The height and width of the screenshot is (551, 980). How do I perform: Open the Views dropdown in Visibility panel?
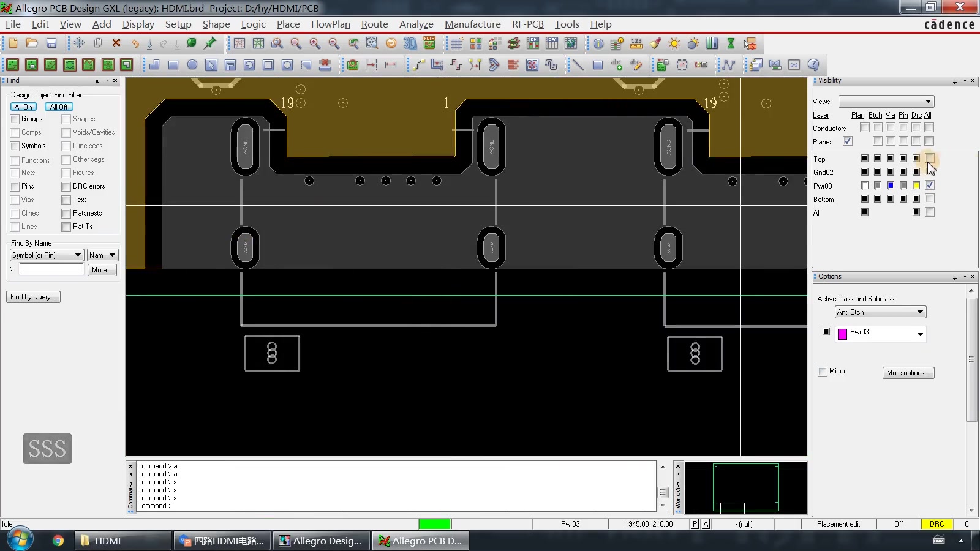tap(886, 101)
